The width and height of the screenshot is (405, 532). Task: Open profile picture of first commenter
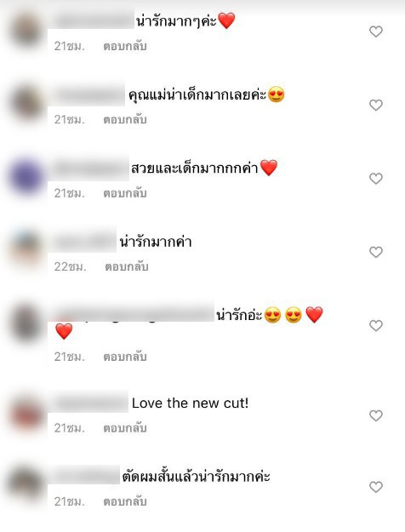click(x=26, y=31)
